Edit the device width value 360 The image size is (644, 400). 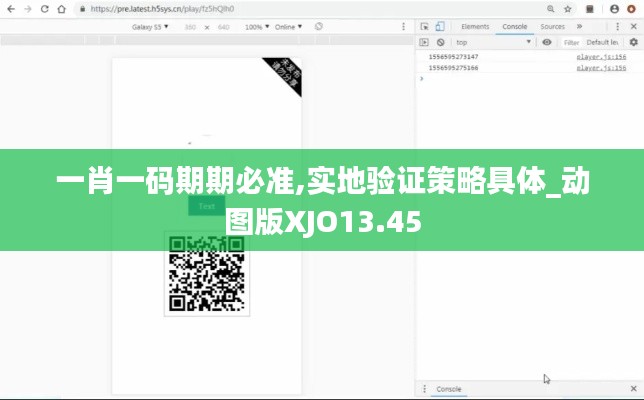point(190,27)
